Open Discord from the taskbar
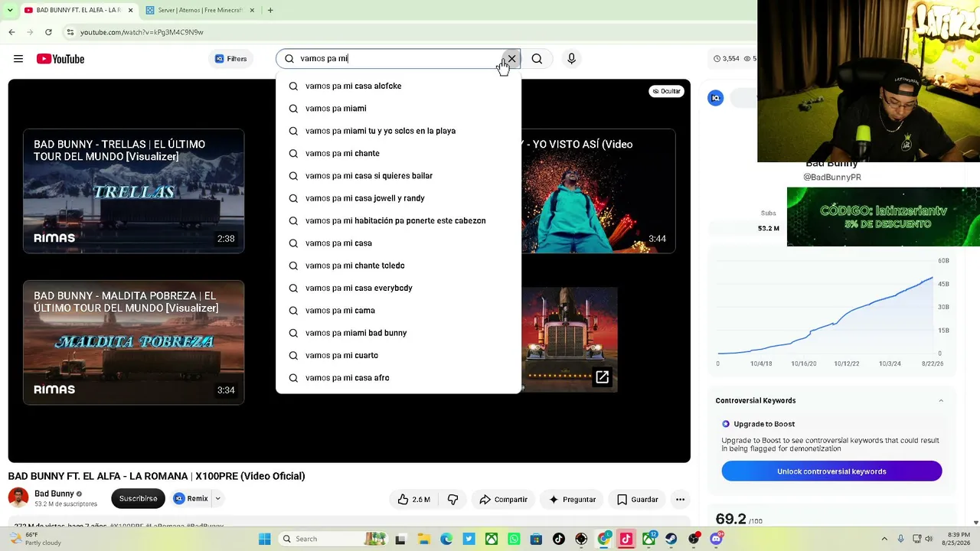The image size is (980, 551). click(717, 539)
